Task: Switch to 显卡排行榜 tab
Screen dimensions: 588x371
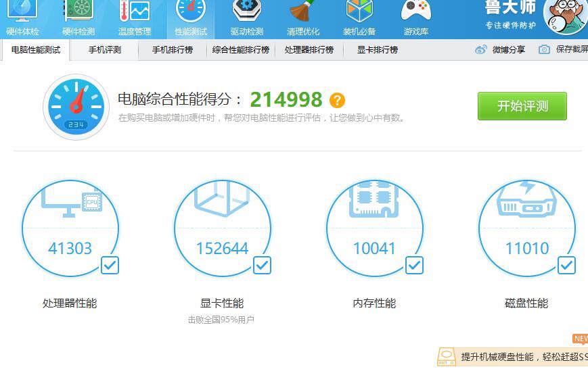Action: [378, 50]
